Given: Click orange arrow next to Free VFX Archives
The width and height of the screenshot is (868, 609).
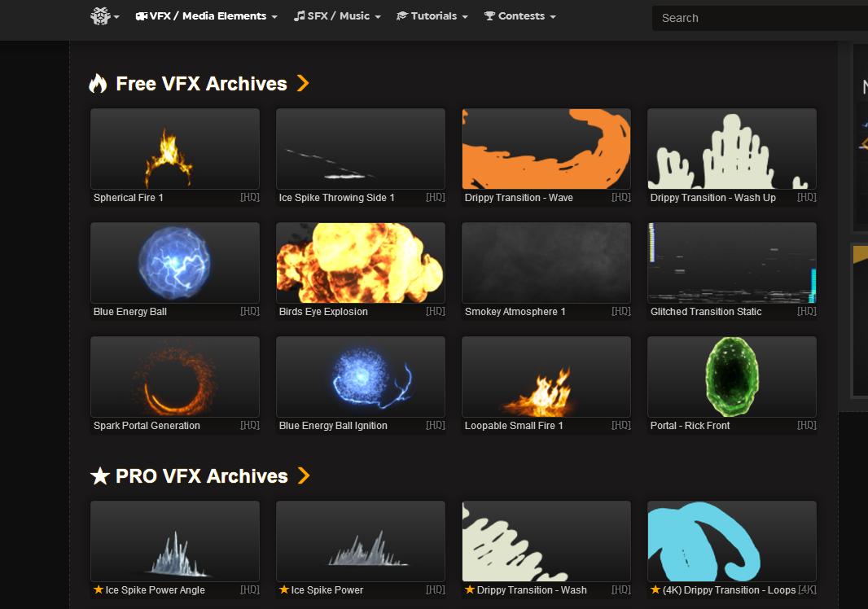Looking at the screenshot, I should click(303, 83).
